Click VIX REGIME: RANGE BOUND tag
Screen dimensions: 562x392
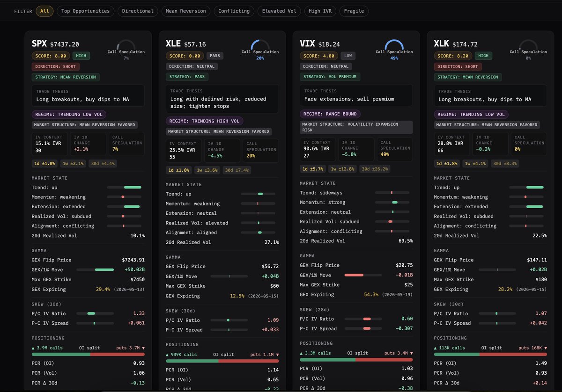tap(330, 114)
